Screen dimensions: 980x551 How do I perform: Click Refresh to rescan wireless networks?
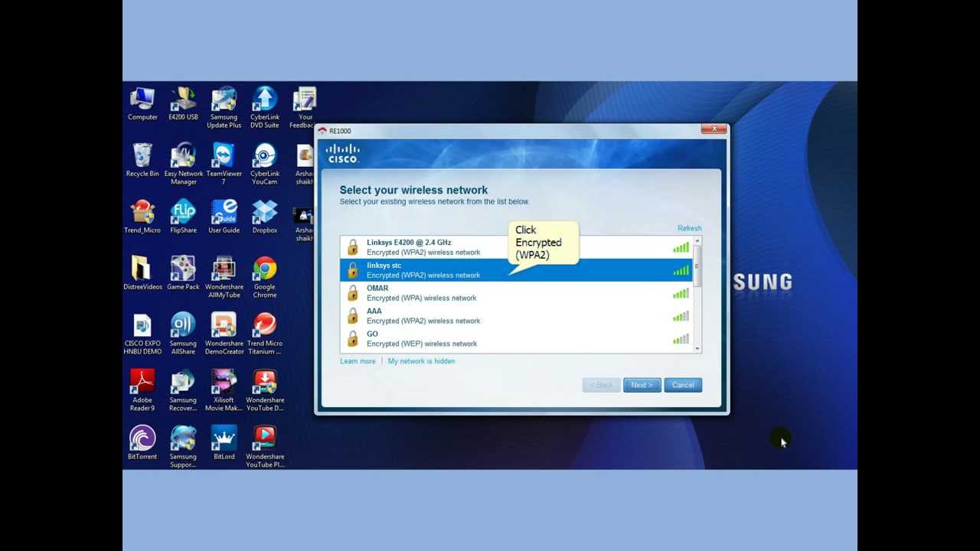689,228
